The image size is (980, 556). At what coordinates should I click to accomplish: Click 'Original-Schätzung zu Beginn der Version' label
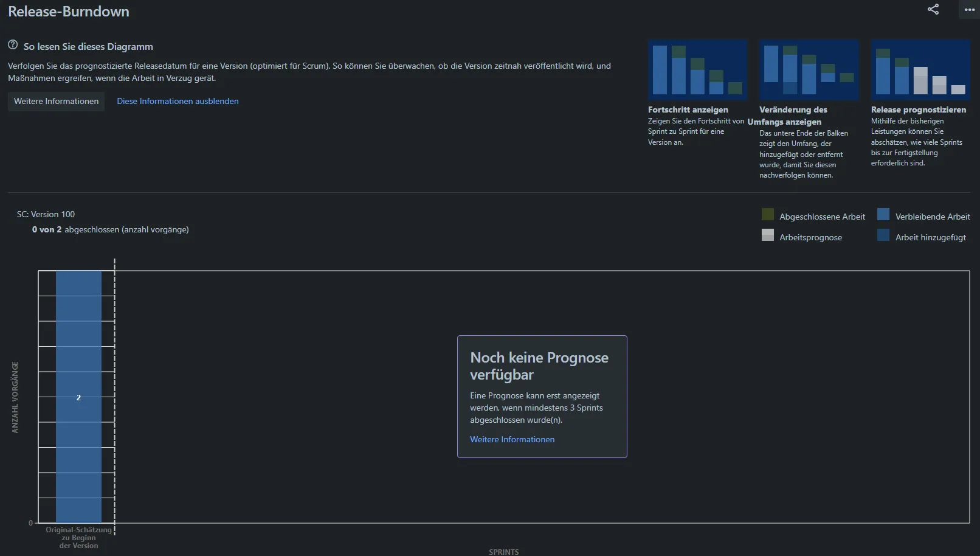pyautogui.click(x=78, y=538)
